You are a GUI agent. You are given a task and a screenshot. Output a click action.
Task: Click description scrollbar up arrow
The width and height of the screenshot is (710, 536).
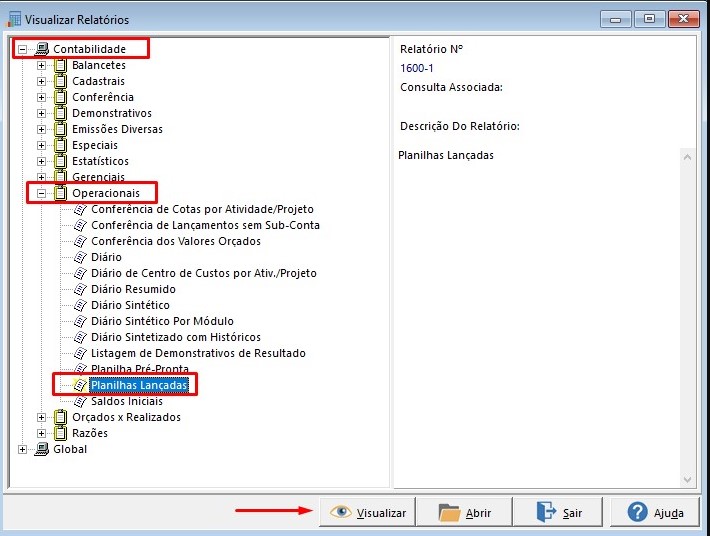687,157
